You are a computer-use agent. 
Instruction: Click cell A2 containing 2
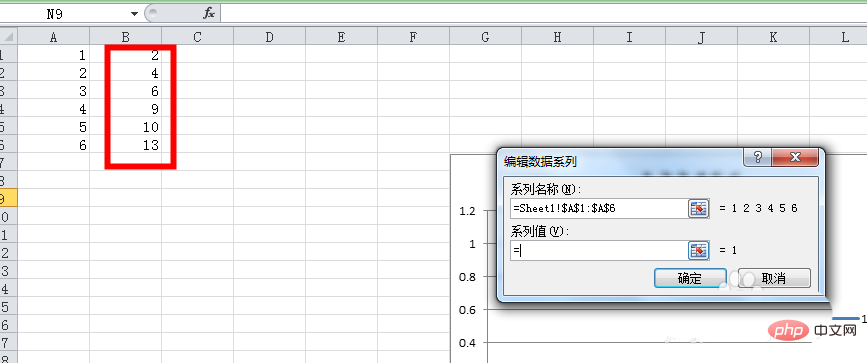coord(54,72)
